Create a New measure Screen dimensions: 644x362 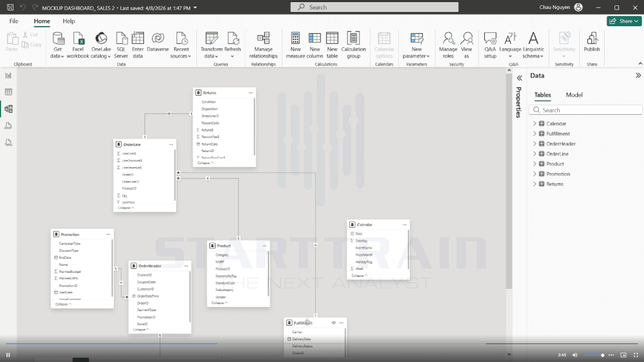coord(295,45)
